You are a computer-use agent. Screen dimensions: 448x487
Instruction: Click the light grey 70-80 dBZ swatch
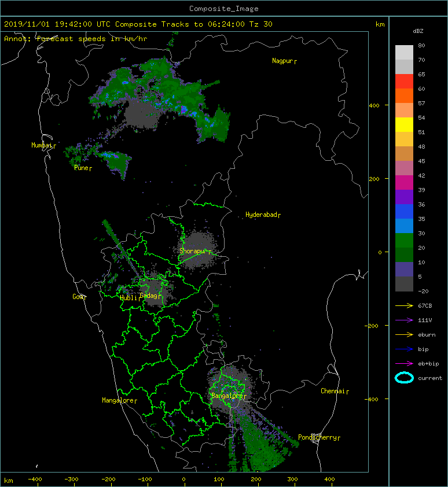click(x=404, y=53)
